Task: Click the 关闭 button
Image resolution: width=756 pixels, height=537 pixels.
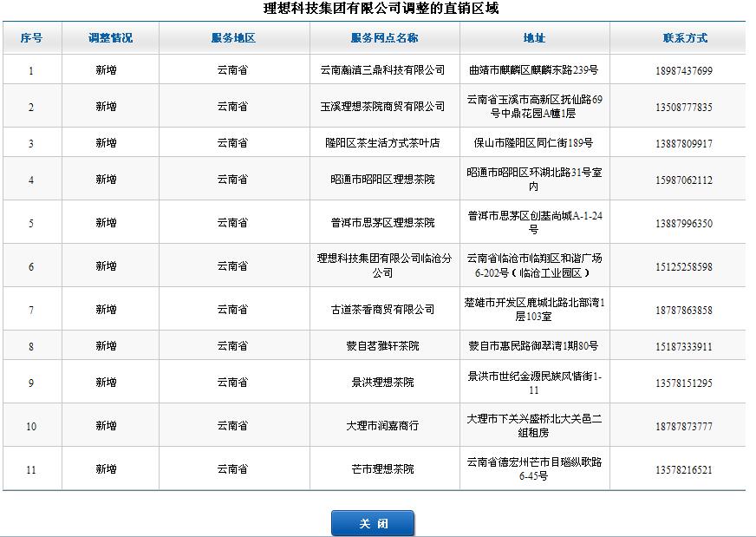Action: (x=373, y=523)
